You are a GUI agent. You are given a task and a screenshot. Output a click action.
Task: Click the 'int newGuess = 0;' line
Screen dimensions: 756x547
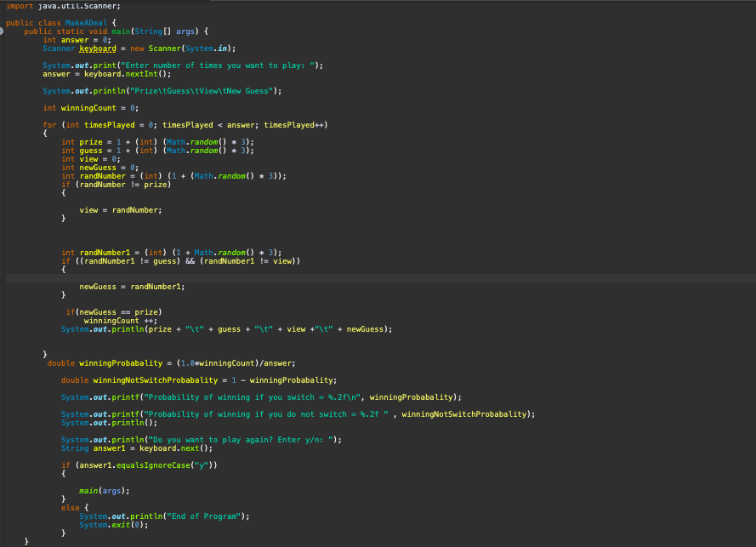[x=99, y=168]
